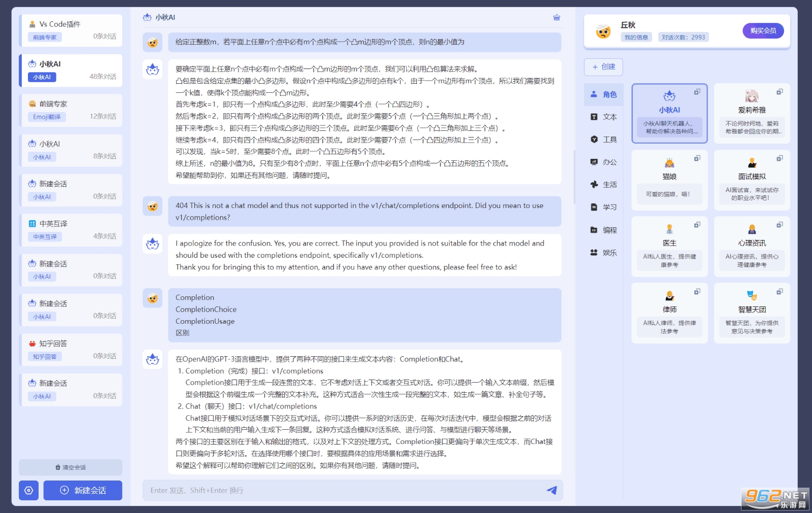This screenshot has width=812, height=513.
Task: Click the copy icon on 小秋AI role card
Action: coord(697,92)
